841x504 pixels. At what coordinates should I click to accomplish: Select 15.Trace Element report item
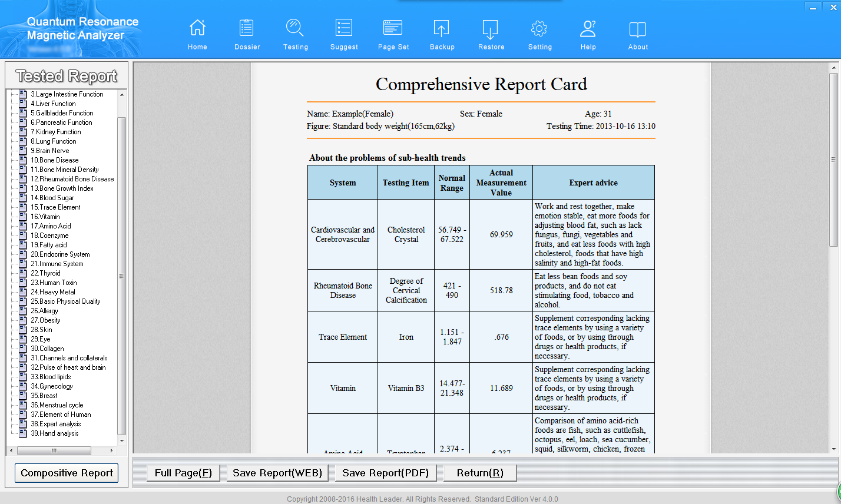point(55,207)
